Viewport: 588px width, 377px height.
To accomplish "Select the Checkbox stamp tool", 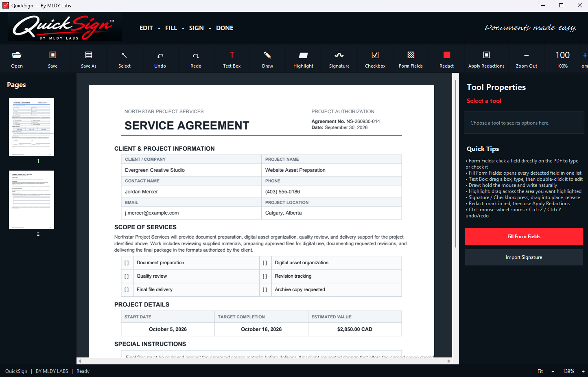I will pyautogui.click(x=375, y=59).
